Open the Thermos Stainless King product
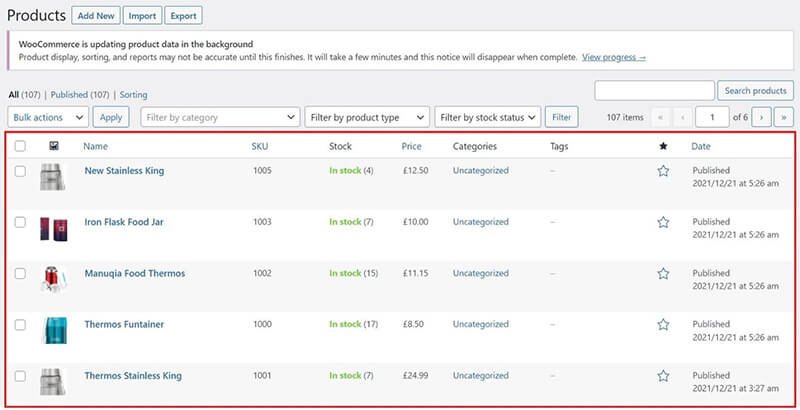 tap(133, 376)
